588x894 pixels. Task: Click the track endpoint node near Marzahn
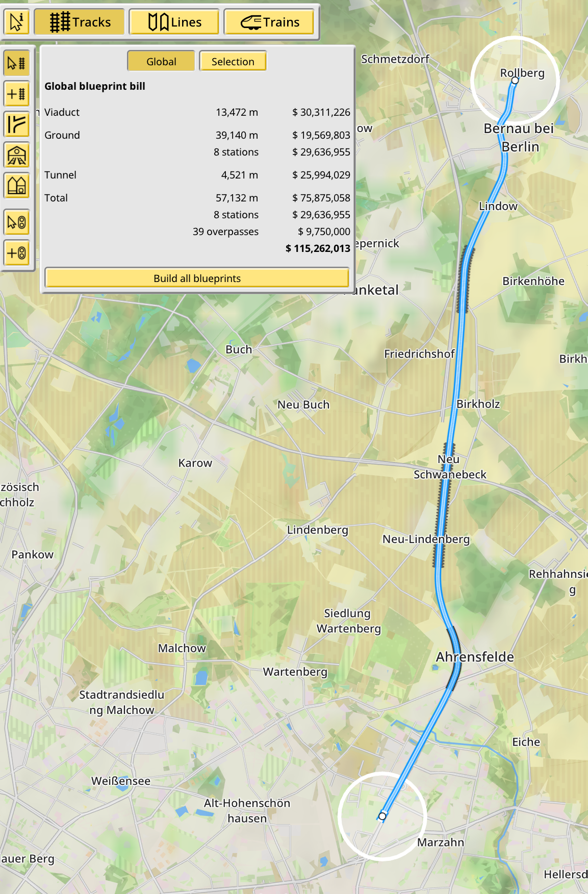click(382, 816)
